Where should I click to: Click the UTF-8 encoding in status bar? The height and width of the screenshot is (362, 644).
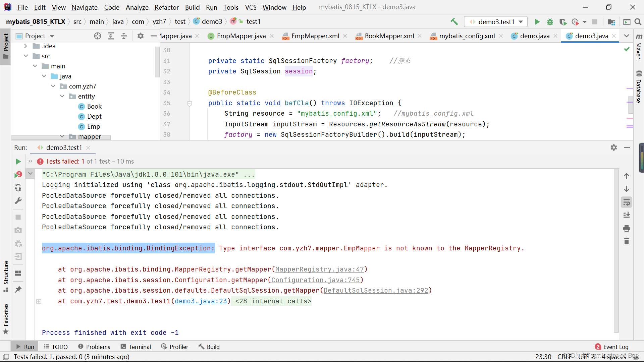coord(587,357)
